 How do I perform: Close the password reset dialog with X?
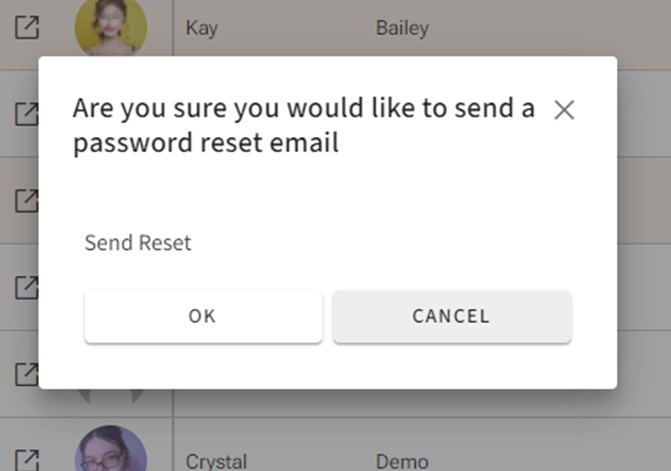564,110
